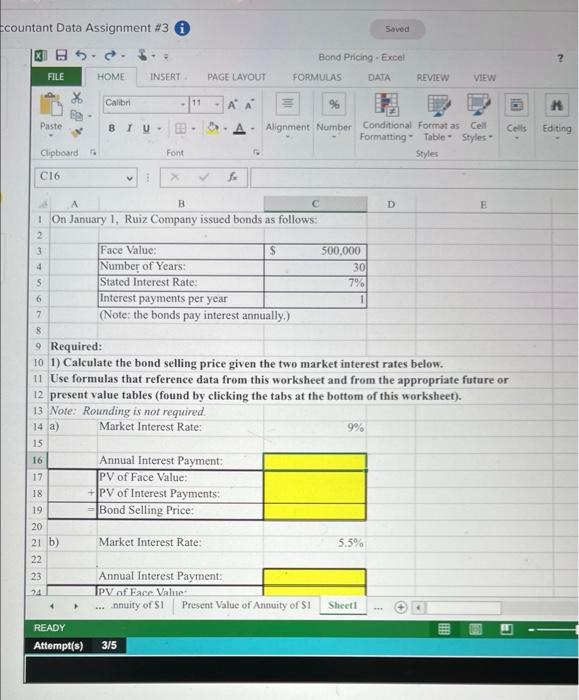The height and width of the screenshot is (700, 579).
Task: Expand the Fill Color dropdown arrow
Action: coord(225,129)
